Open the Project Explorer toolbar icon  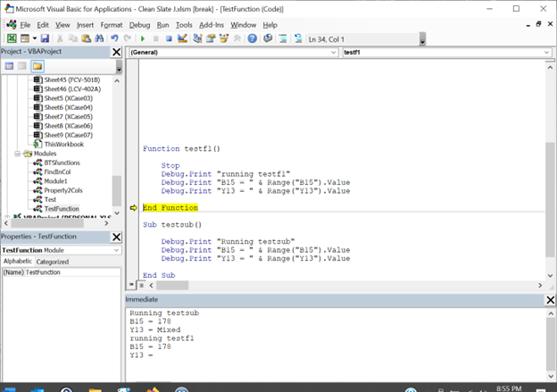197,38
